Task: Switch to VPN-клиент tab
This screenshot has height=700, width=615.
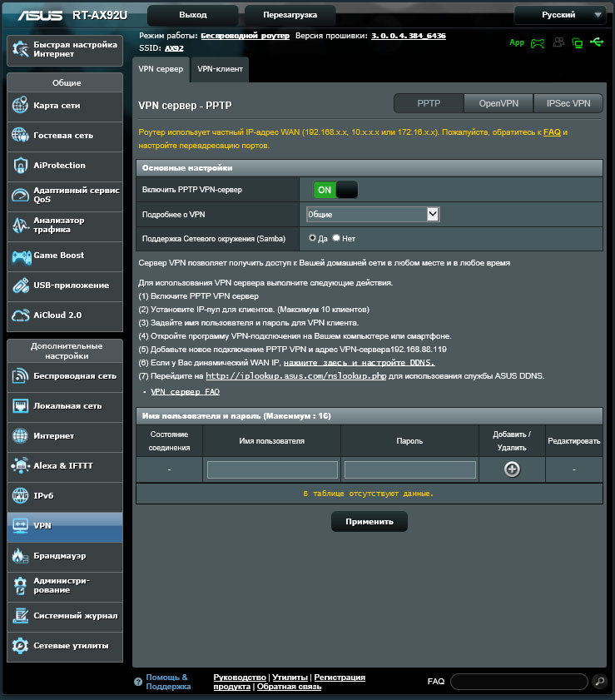Action: coord(220,69)
